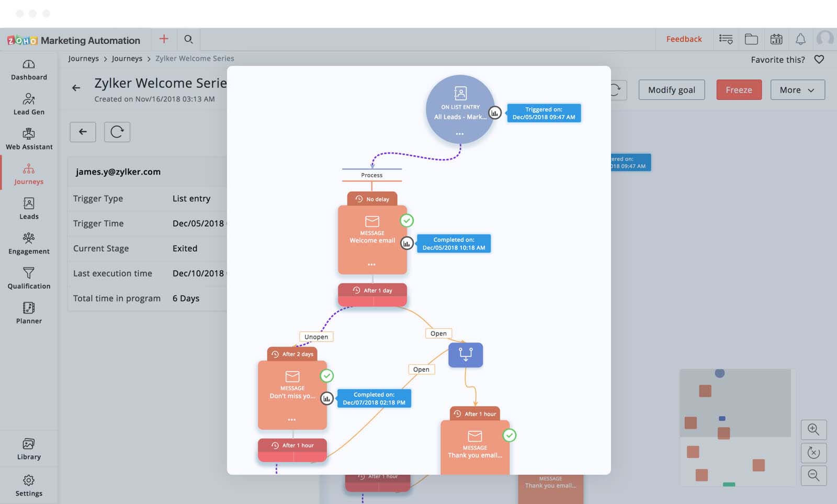Expand the More dropdown
Image resolution: width=837 pixels, height=504 pixels.
[797, 90]
